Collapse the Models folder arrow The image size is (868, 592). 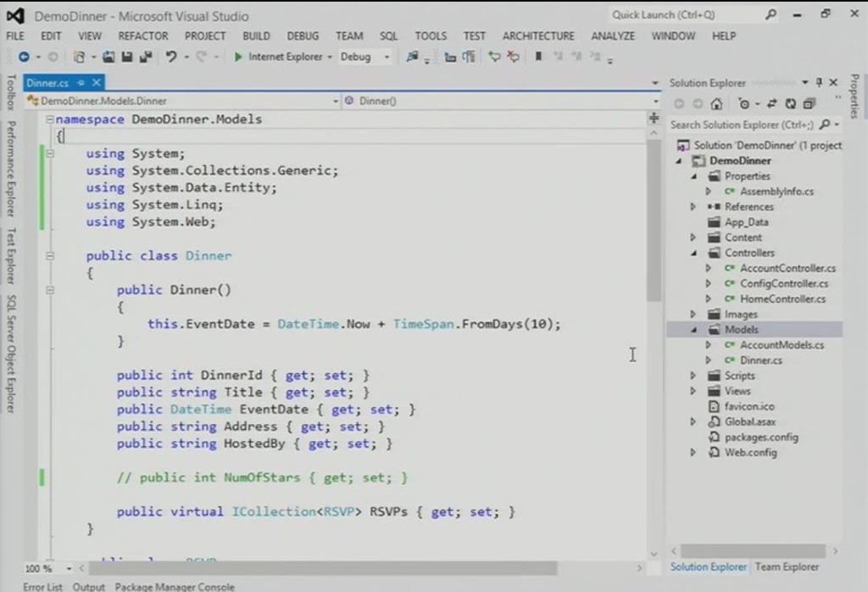point(694,330)
